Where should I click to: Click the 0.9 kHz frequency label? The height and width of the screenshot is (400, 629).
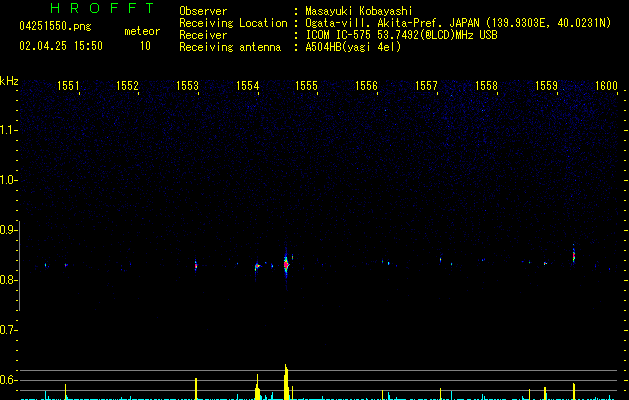[x=8, y=230]
